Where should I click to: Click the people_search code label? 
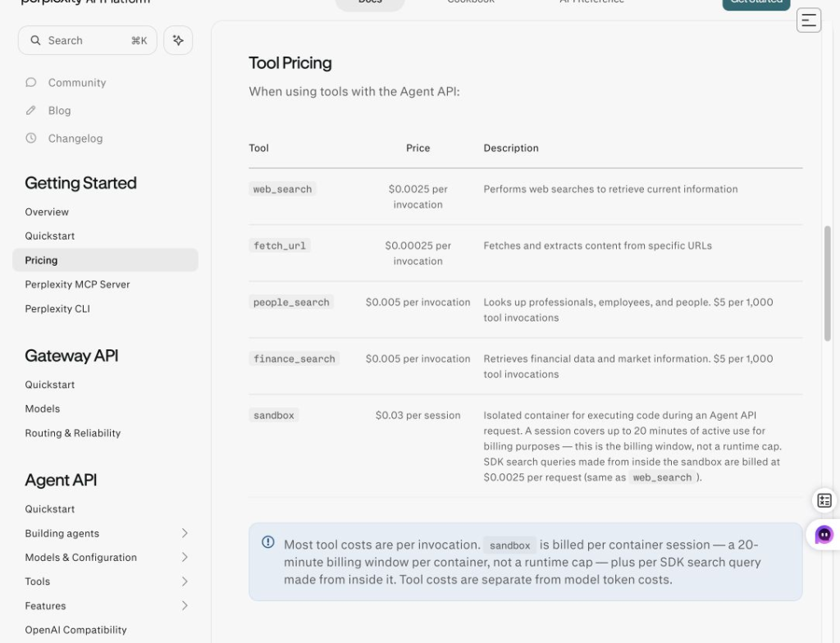click(291, 302)
